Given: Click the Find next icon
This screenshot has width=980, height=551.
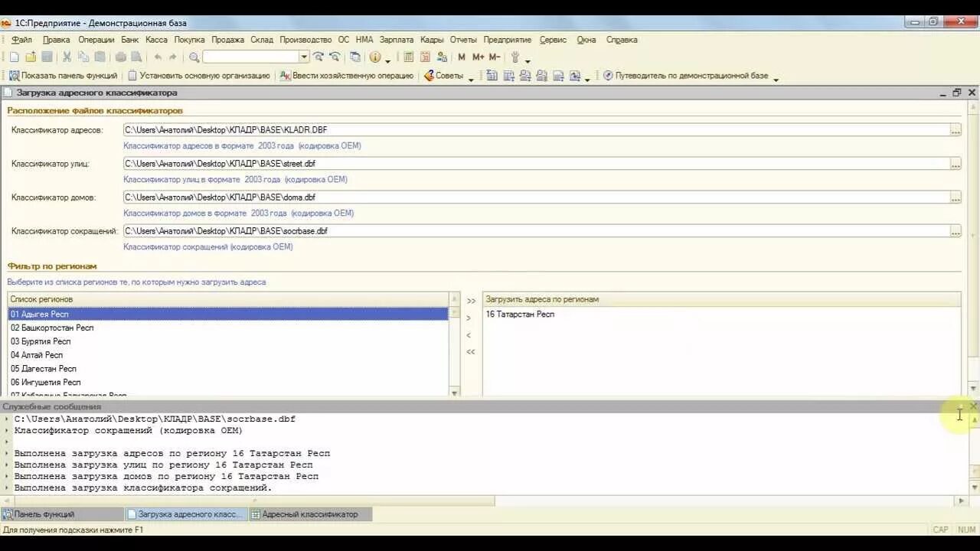Looking at the screenshot, I should point(318,57).
